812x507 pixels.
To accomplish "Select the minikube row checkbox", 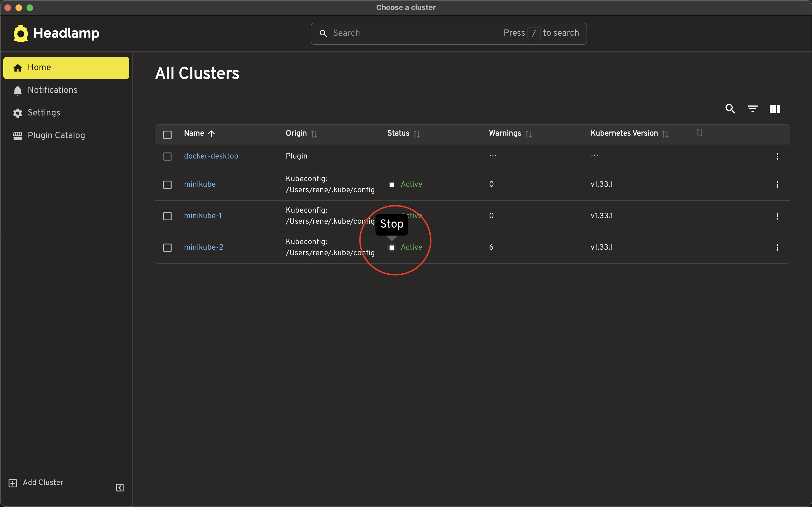I will click(167, 184).
